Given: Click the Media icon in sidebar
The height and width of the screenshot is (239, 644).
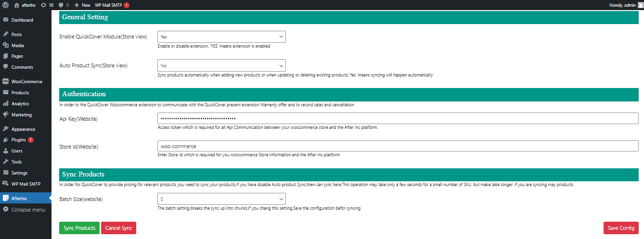Looking at the screenshot, I should click(x=6, y=45).
